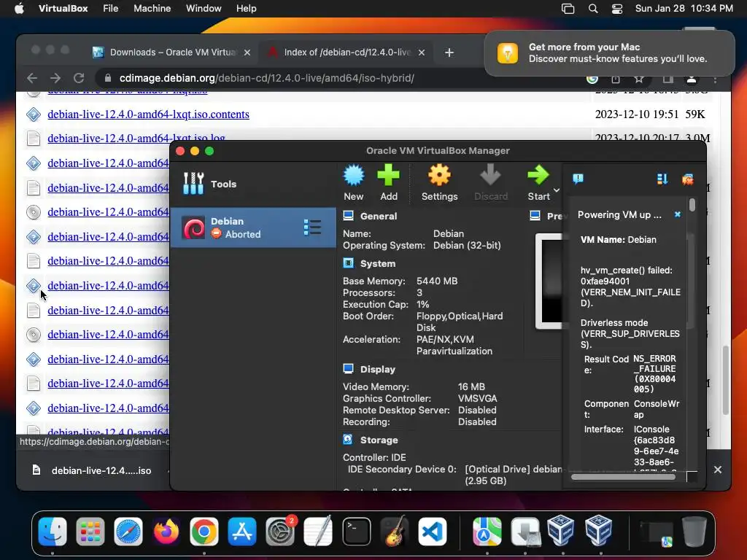Select the Debian aborted machine entry
This screenshot has width=747, height=560.
point(253,227)
